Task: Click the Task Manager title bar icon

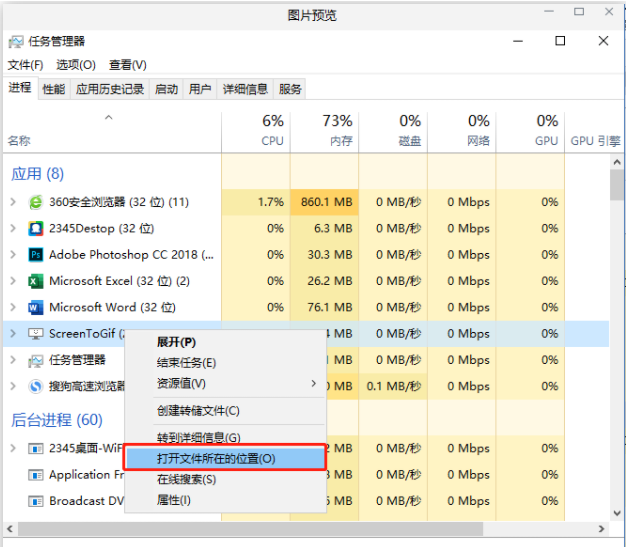Action: (15, 41)
